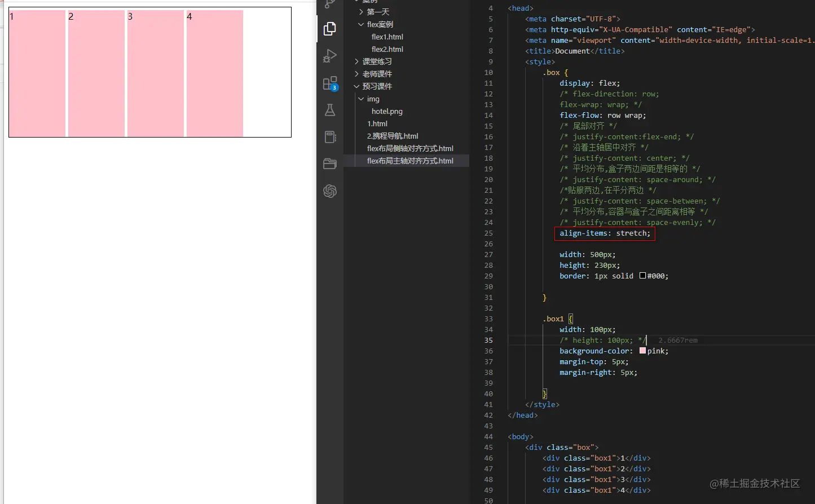Click the notebook icon in activity bar
This screenshot has height=504, width=815.
coord(330,137)
